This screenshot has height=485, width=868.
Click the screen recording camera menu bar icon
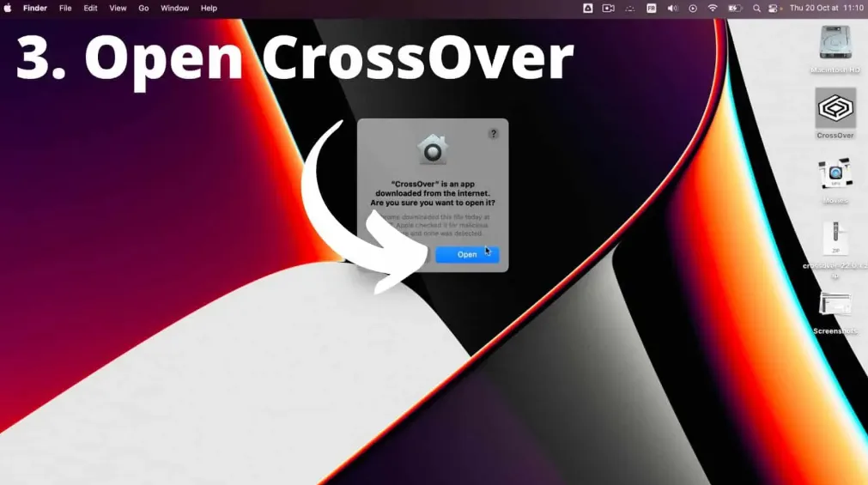point(609,9)
